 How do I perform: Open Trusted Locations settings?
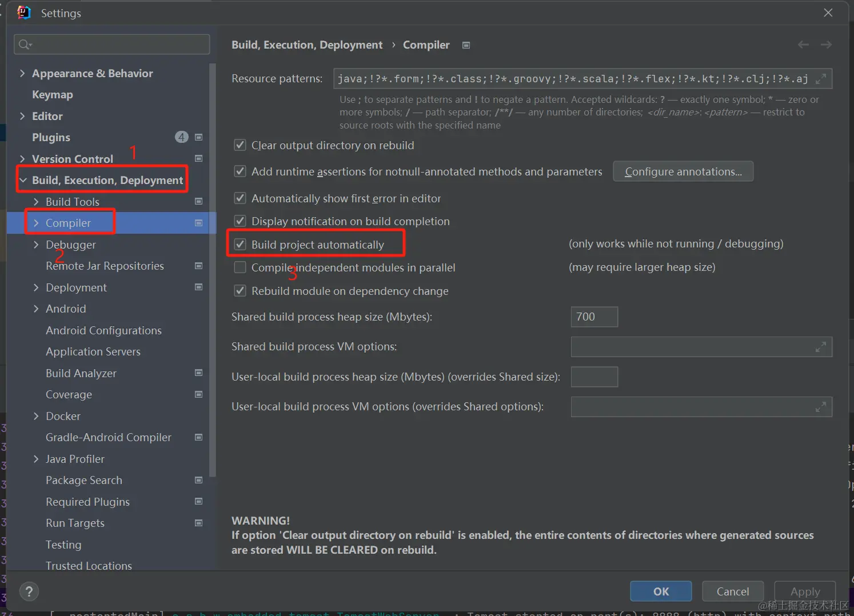(89, 566)
